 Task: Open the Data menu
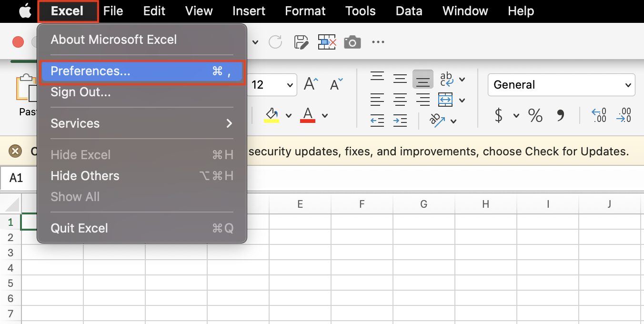click(x=409, y=11)
